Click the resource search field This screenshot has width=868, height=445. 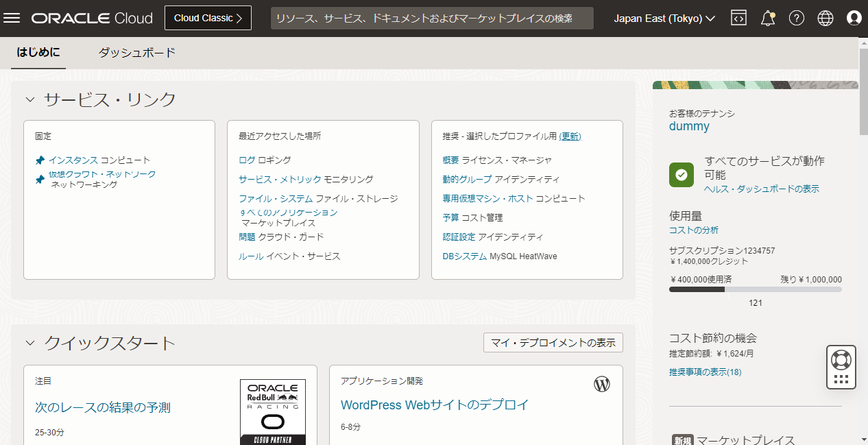(x=432, y=18)
